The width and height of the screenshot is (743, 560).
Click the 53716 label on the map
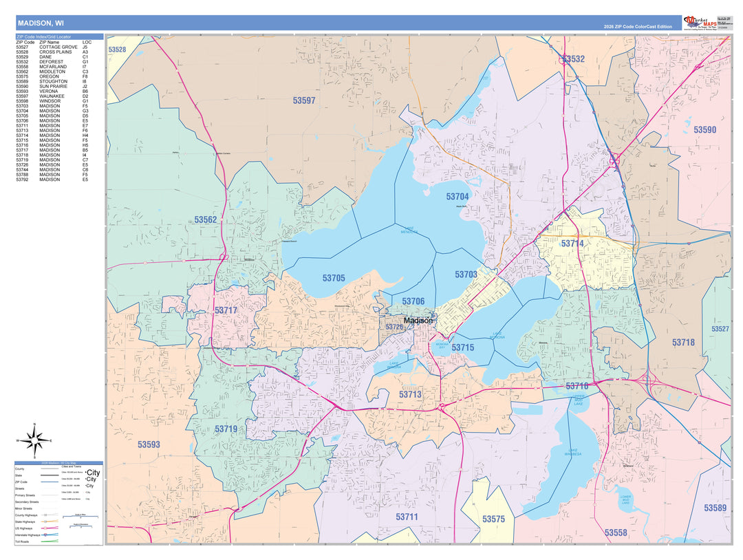577,386
